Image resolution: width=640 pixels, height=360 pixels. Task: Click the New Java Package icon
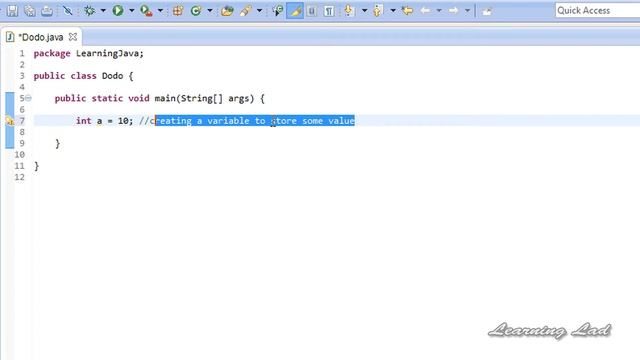pos(178,11)
